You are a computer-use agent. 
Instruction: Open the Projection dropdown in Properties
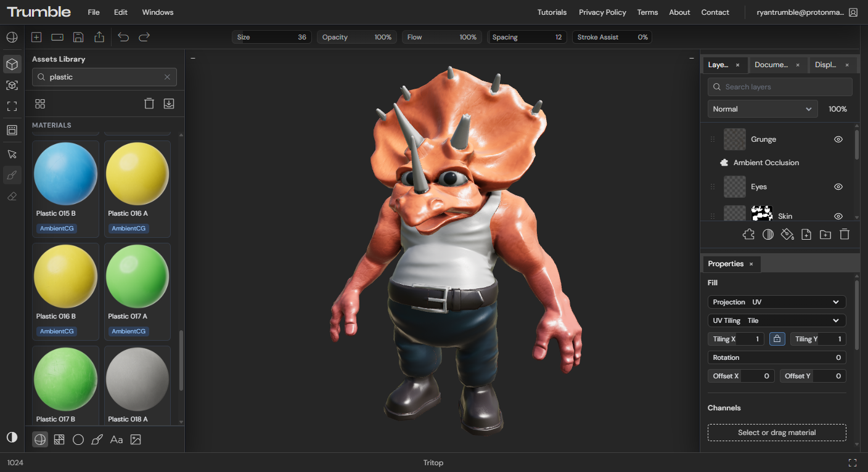pyautogui.click(x=776, y=302)
